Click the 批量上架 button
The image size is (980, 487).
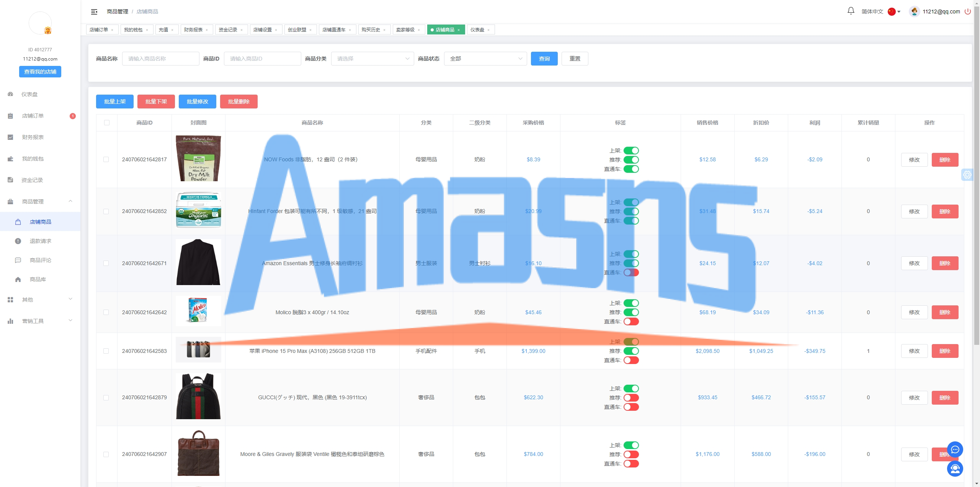coord(115,102)
